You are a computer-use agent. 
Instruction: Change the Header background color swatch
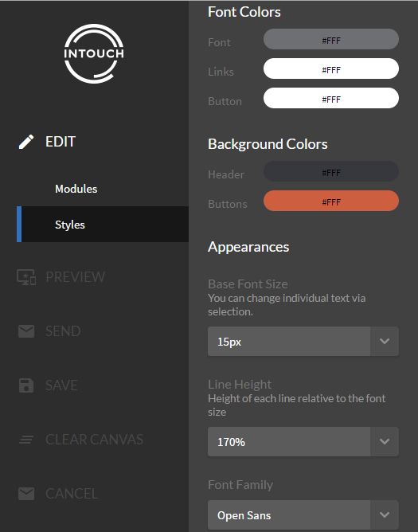331,171
